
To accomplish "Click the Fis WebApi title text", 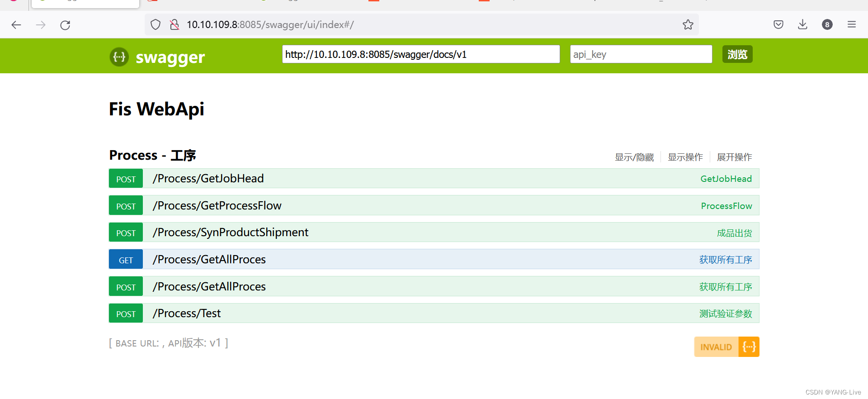I will pos(156,109).
